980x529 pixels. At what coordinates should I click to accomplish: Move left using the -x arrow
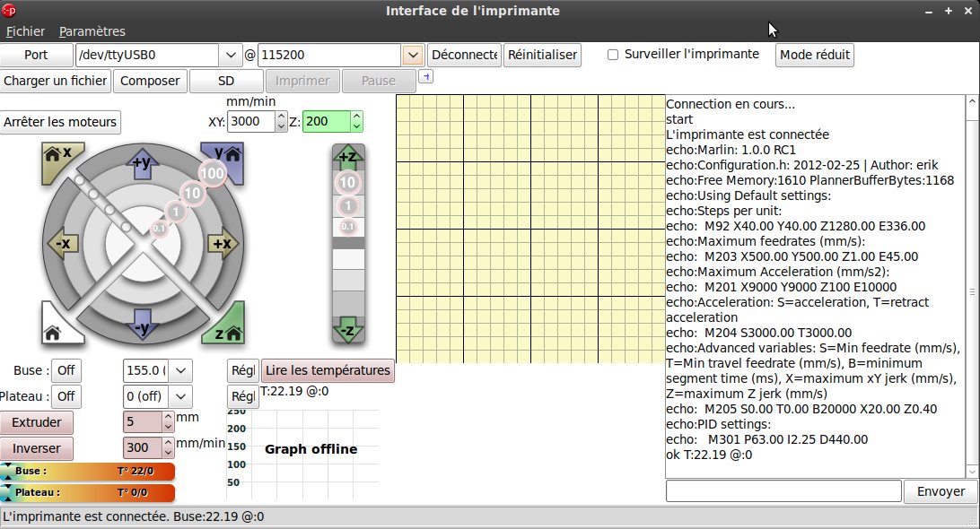[63, 243]
